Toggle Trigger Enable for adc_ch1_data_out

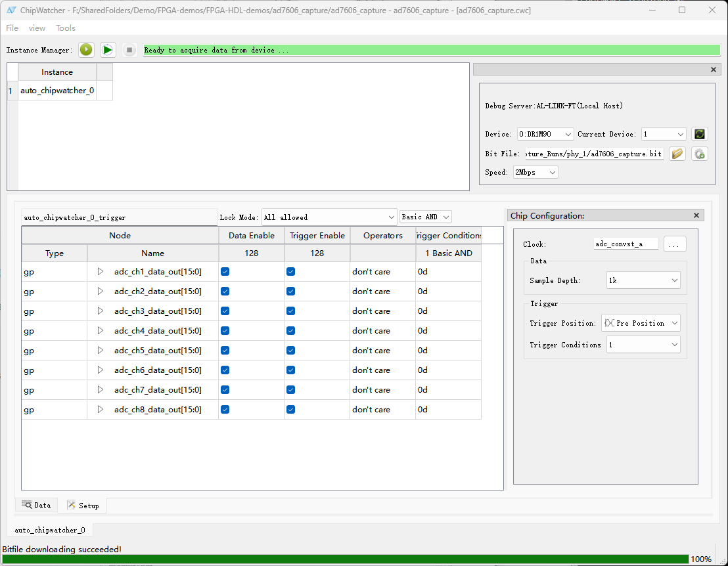click(x=290, y=271)
